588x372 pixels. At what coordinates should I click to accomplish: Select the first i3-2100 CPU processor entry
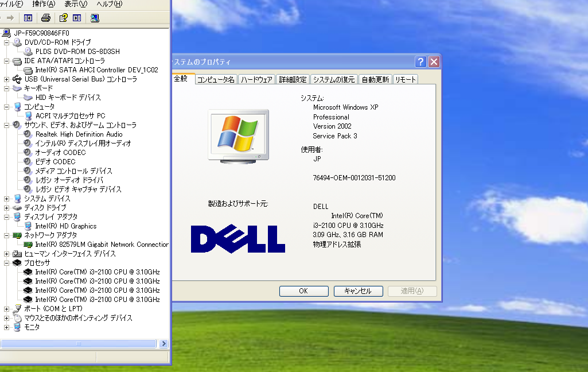98,272
